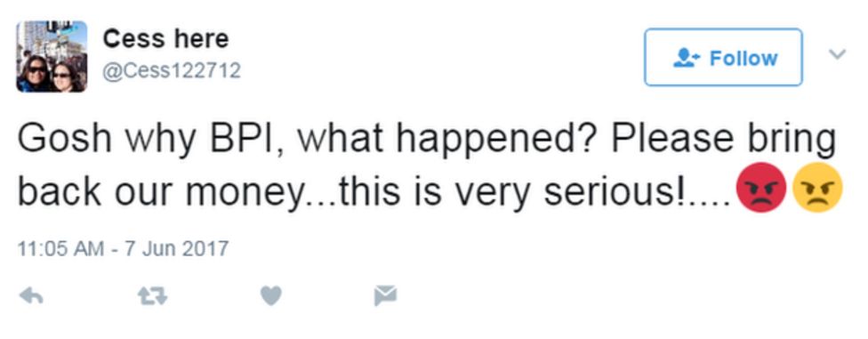
Task: Send a direct message via the envelope icon
Action: coord(385,295)
